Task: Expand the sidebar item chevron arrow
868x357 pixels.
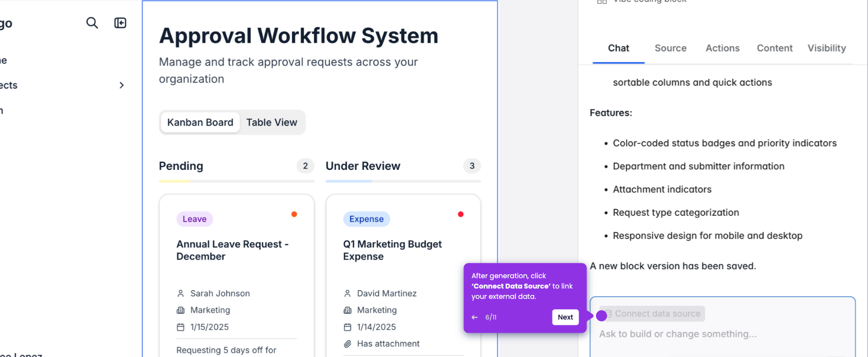Action: pos(122,85)
